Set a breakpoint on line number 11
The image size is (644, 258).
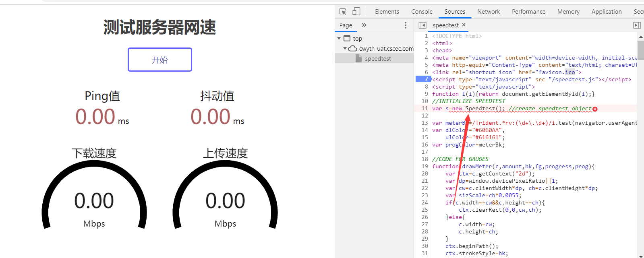pos(425,108)
